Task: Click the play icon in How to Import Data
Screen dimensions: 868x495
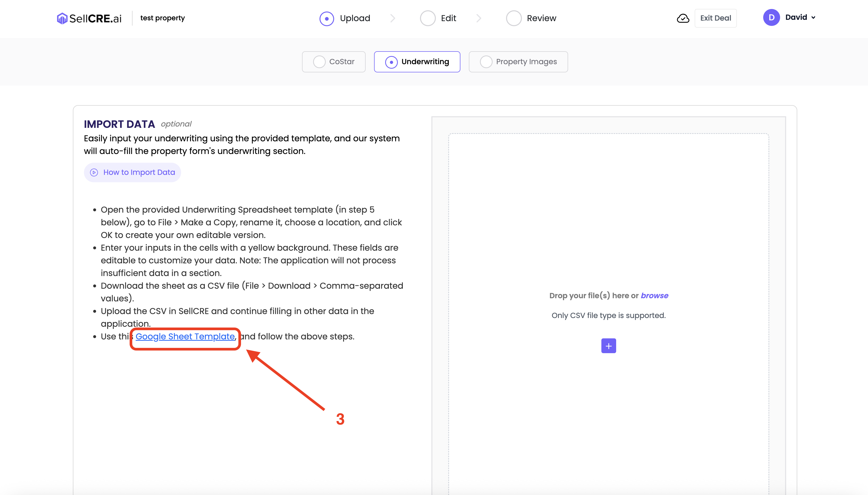Action: 94,172
